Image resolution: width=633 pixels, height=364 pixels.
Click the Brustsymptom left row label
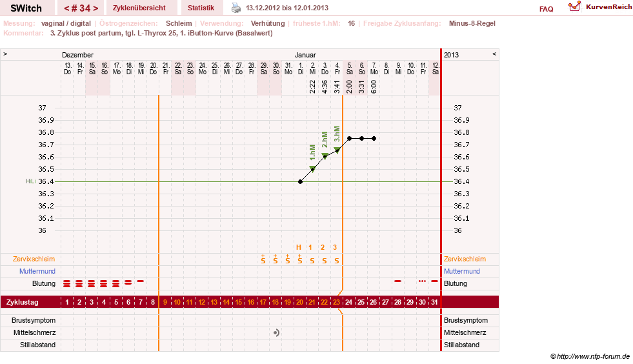34,320
